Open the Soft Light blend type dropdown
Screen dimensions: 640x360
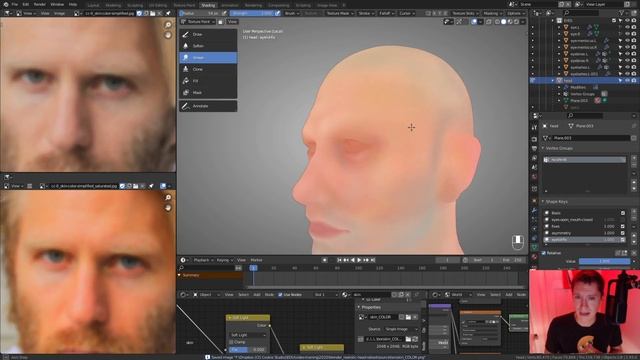(248, 335)
